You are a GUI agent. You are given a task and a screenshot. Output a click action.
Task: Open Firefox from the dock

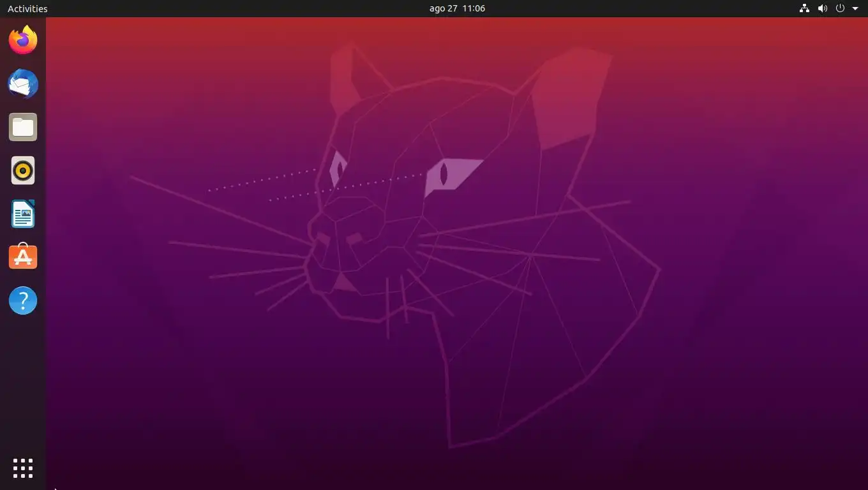click(23, 40)
